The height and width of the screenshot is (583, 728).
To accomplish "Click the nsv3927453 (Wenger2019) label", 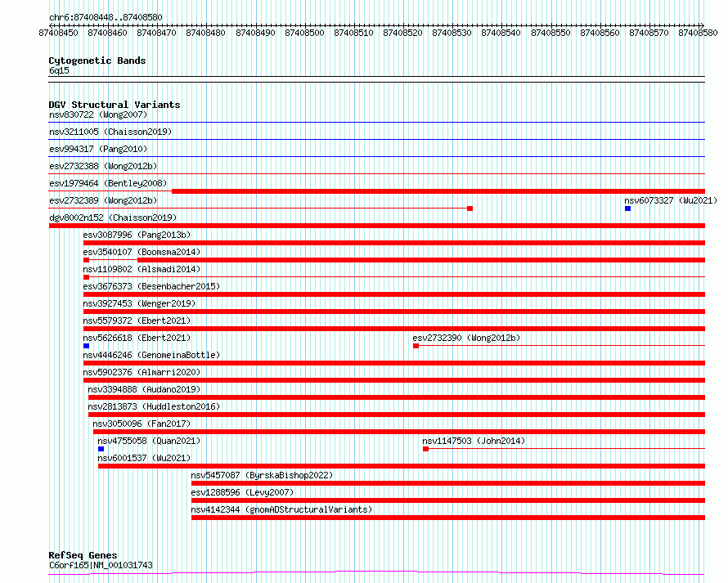I will 139,303.
